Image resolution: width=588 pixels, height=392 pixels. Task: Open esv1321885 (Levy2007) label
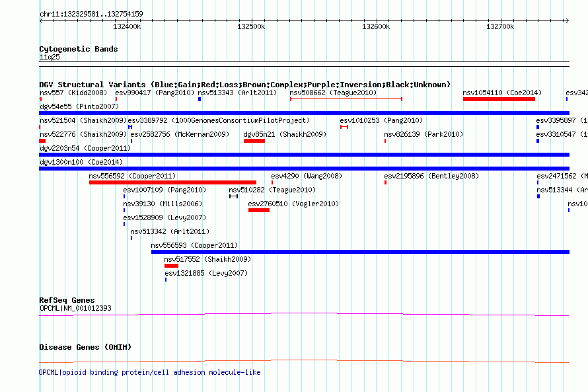point(206,273)
